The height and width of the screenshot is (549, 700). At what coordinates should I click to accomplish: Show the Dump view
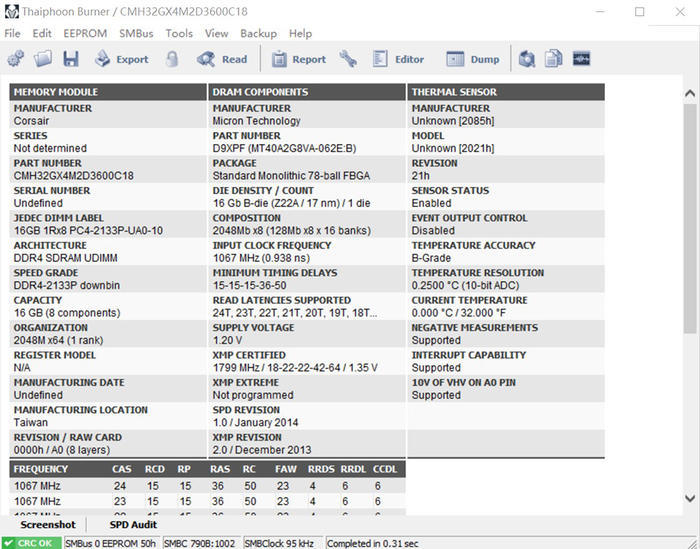click(x=472, y=58)
